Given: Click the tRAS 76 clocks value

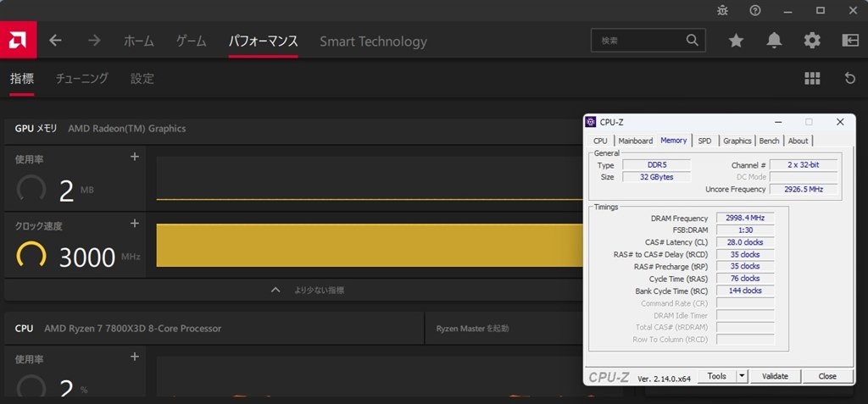Looking at the screenshot, I should point(744,279).
